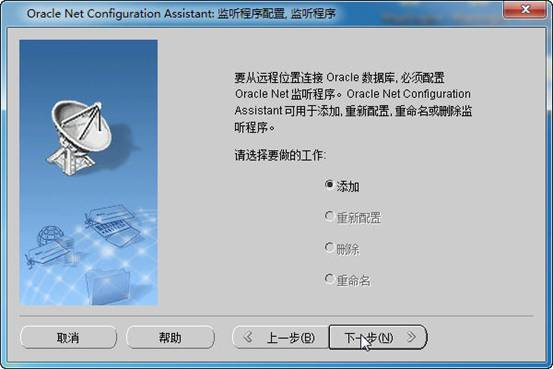
Task: Proceed with the 下一步(N) button
Action: pos(378,338)
